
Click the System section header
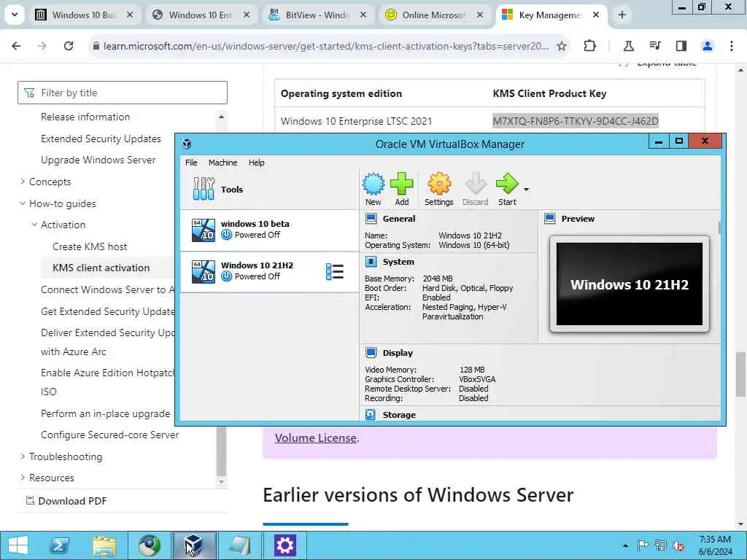click(398, 262)
